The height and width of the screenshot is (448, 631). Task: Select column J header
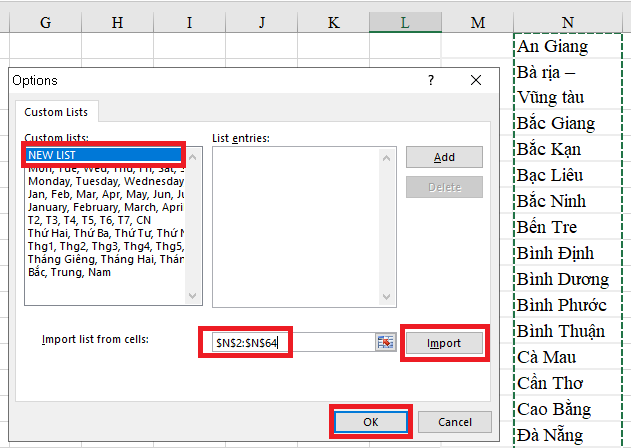262,23
